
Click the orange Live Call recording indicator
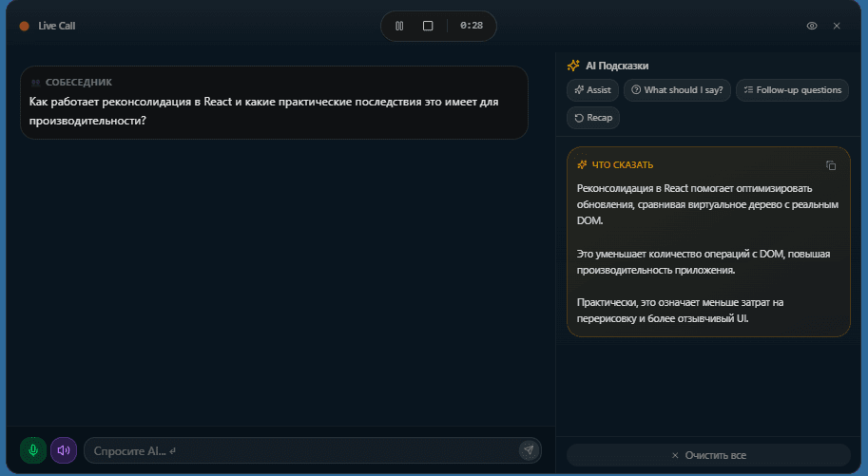point(24,26)
